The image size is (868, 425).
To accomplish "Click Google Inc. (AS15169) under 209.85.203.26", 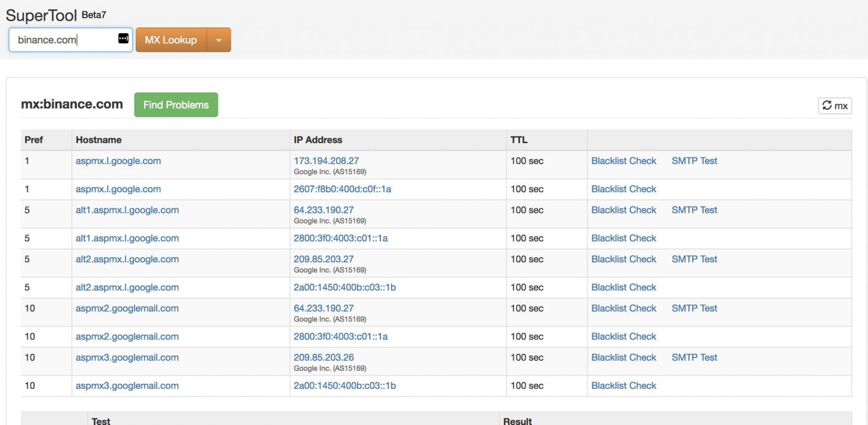I will 330,368.
